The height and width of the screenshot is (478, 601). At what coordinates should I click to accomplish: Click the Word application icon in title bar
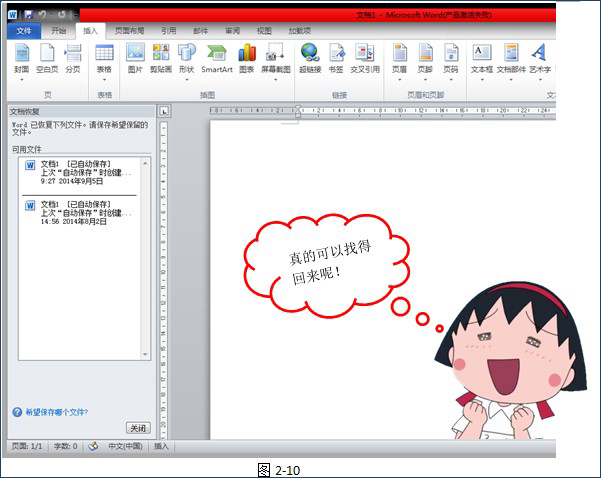click(13, 15)
